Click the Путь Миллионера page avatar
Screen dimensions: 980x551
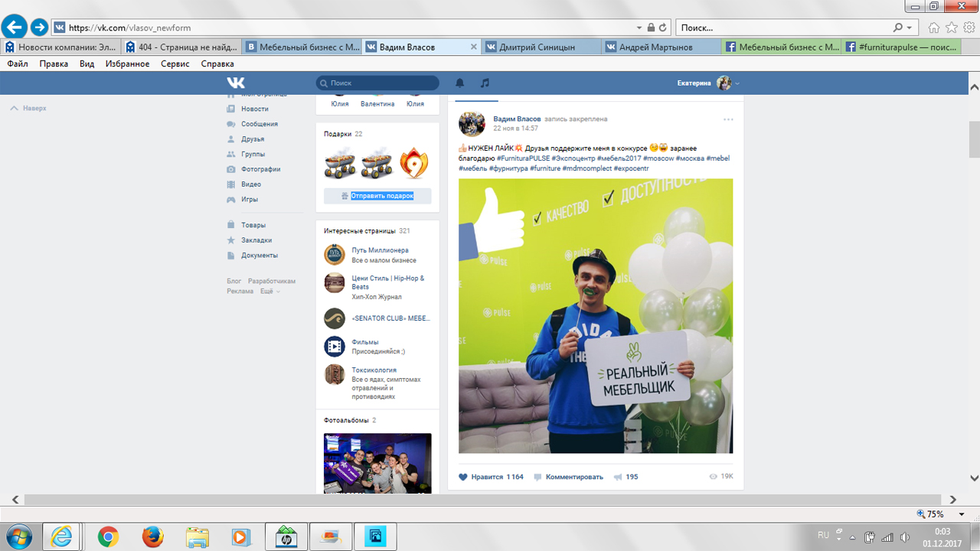[335, 254]
